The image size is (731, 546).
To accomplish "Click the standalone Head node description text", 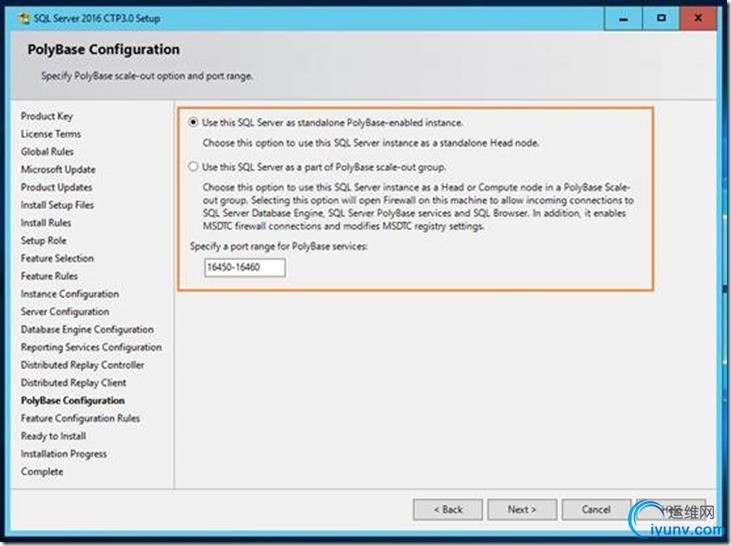I will coord(371,143).
